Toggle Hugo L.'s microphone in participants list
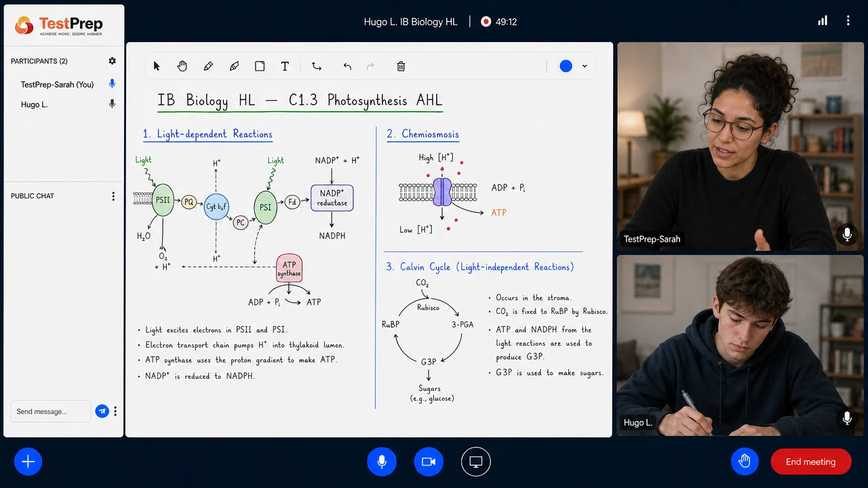 click(x=113, y=104)
